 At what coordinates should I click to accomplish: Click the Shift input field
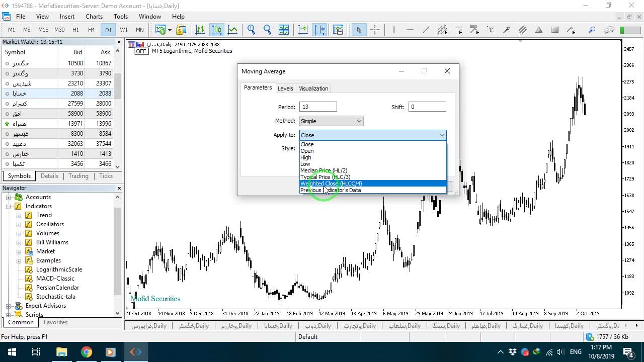click(x=427, y=107)
